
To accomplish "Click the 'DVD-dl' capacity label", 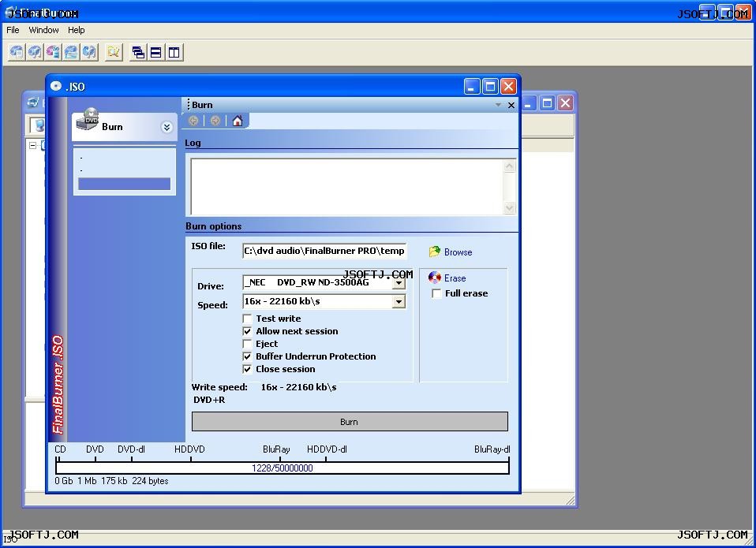I will 131,449.
